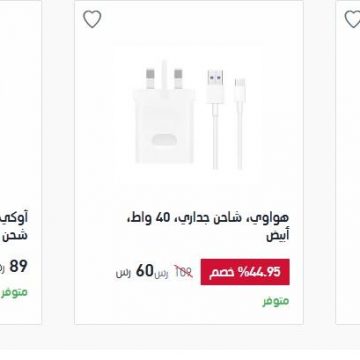Click the struck-through original price
Image resolution: width=360 pixels, height=360 pixels.
click(x=183, y=272)
